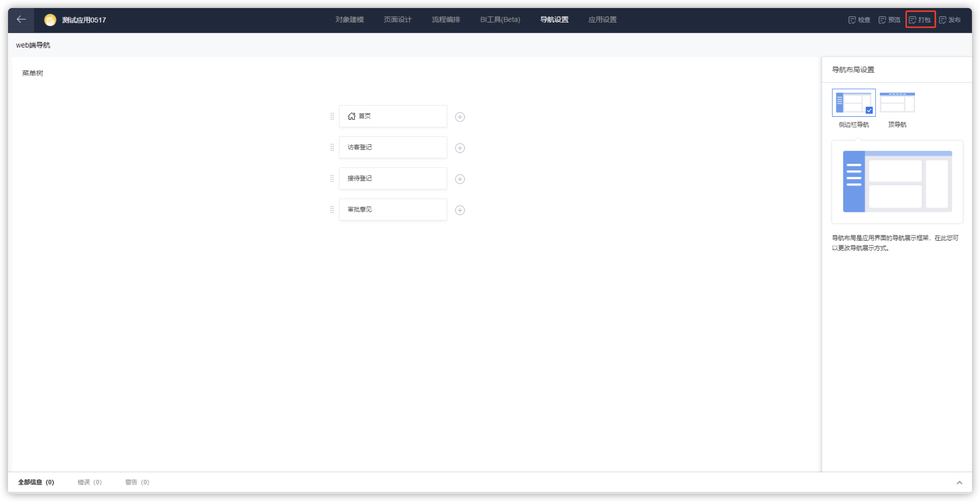Go back using the top-left arrow
This screenshot has width=980, height=502.
(x=21, y=20)
